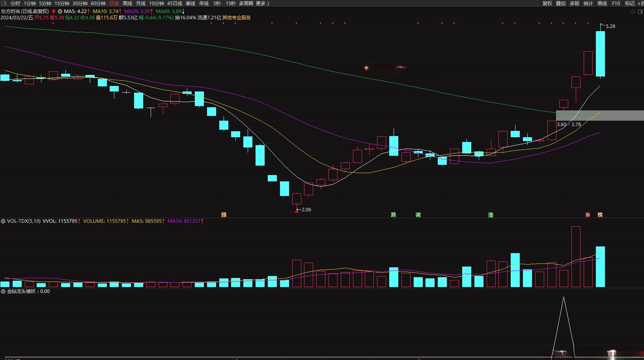Toggle the left sidebar panel icon
This screenshot has height=360, width=644.
4,3
